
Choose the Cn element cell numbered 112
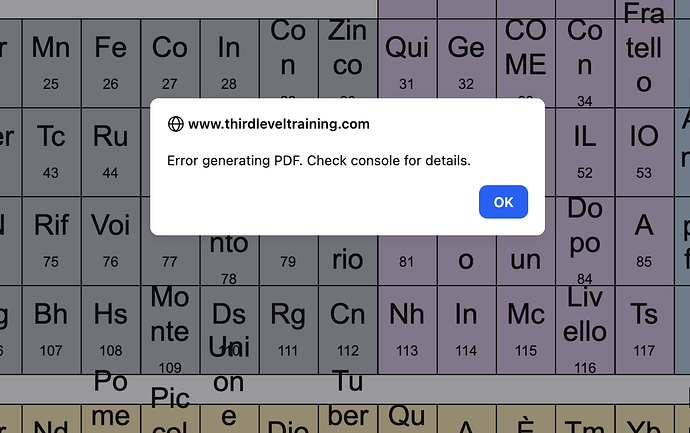[347, 326]
